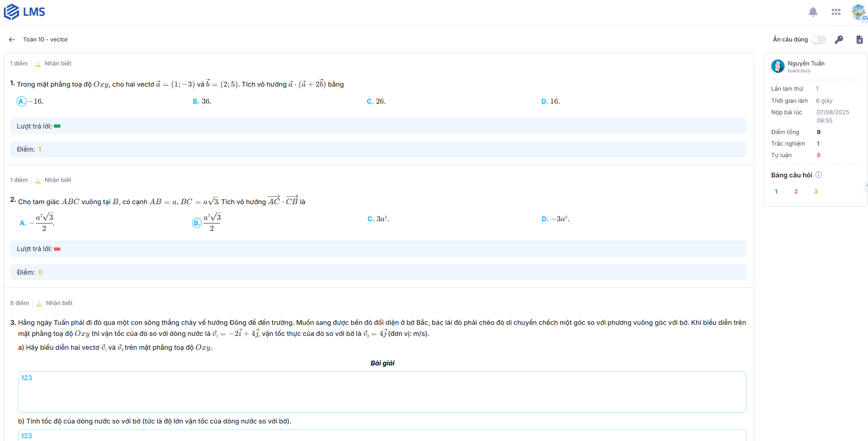
Task: Click the red Lượt trả lời indicator
Action: click(57, 249)
